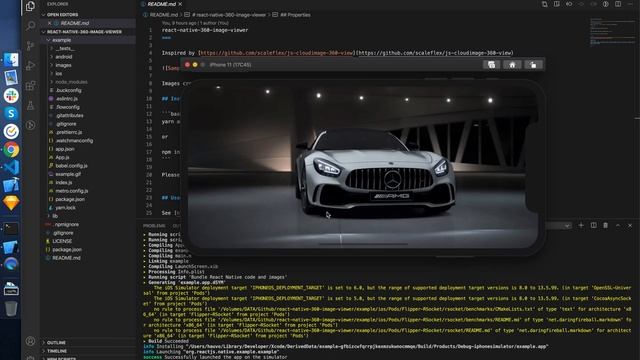Split the terminal panel
The height and width of the screenshot is (360, 640).
point(593,225)
